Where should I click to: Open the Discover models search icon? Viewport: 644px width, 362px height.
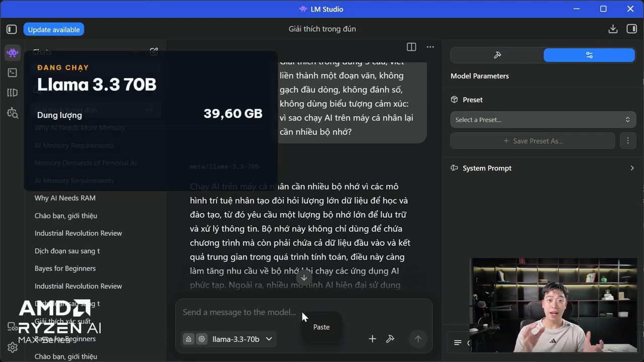click(13, 113)
